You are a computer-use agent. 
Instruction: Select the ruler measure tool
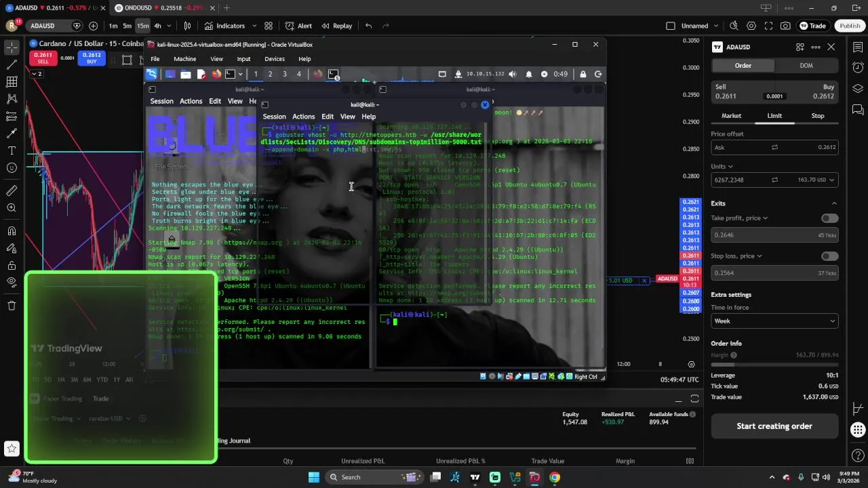pyautogui.click(x=12, y=190)
